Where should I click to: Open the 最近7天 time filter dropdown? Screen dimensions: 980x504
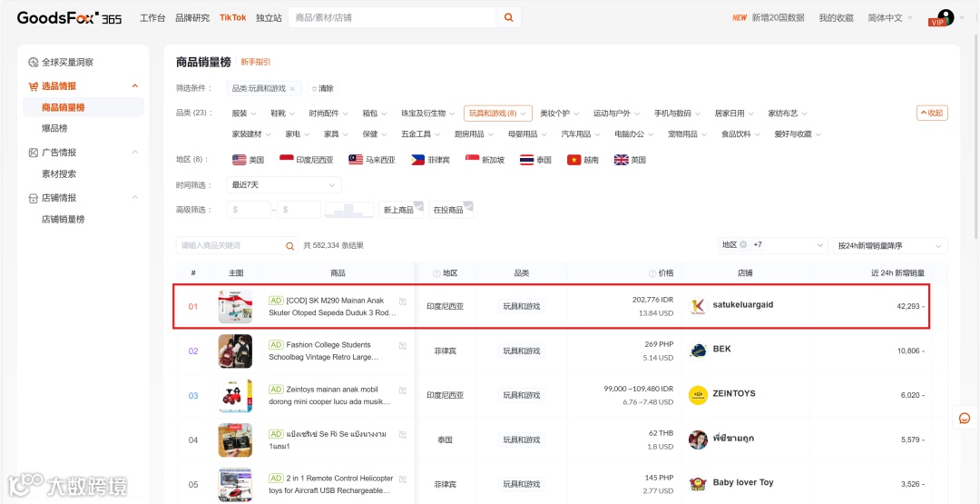tap(284, 185)
